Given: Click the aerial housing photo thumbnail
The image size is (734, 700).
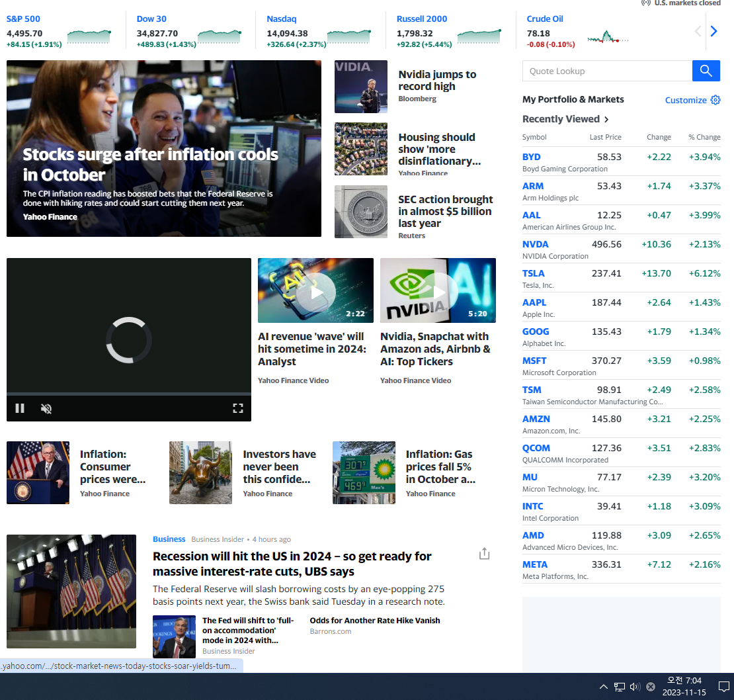Looking at the screenshot, I should (x=361, y=149).
